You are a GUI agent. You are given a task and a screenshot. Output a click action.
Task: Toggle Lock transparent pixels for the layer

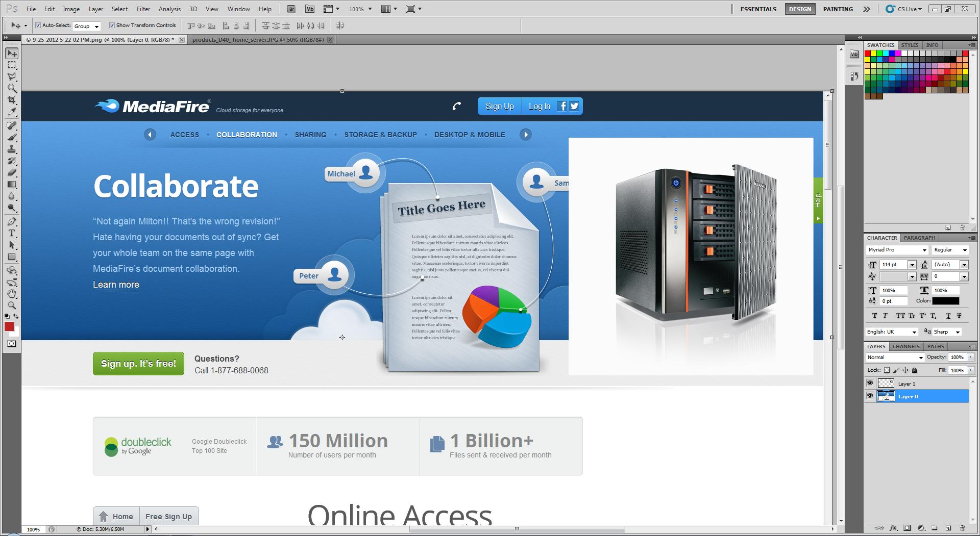[x=887, y=370]
